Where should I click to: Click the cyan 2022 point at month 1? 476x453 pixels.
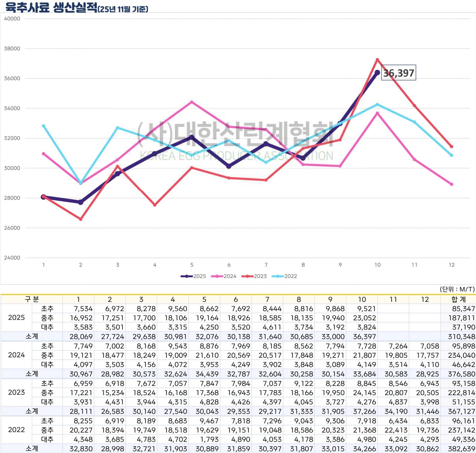click(44, 126)
